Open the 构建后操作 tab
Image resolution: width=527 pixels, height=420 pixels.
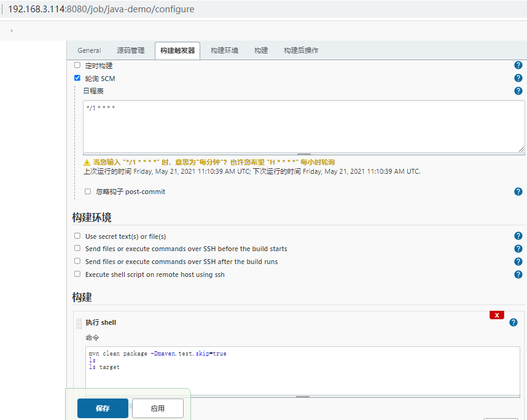pos(301,50)
